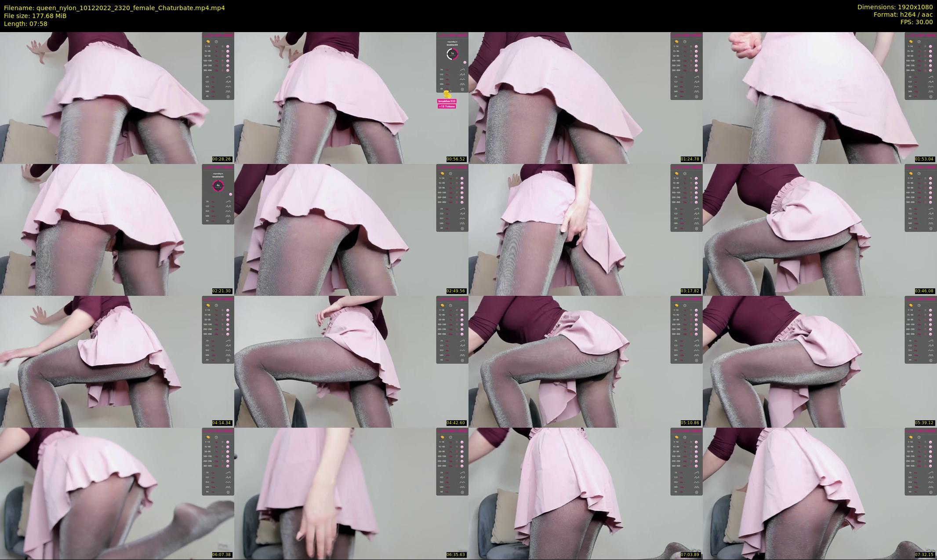
Task: Click the +15 Tokens pink label
Action: click(x=447, y=106)
